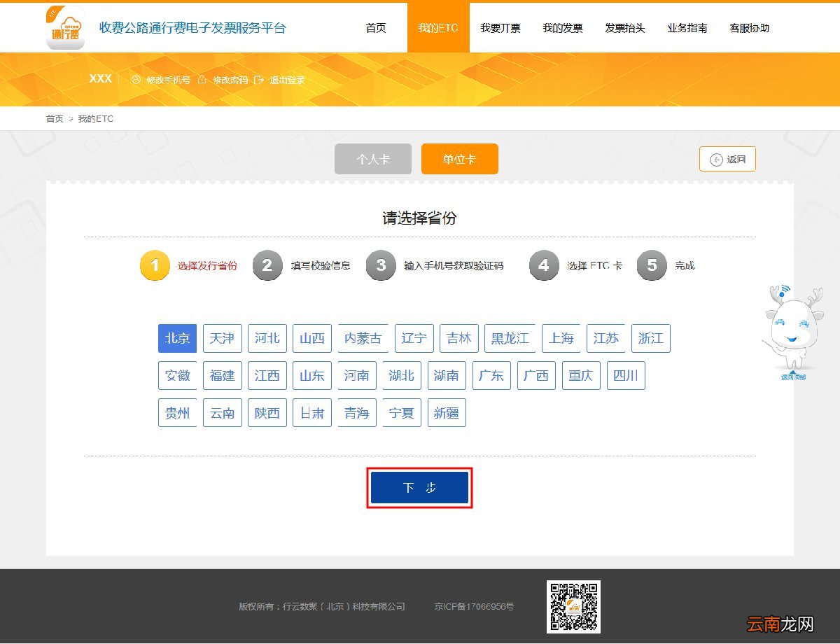Click the username XXX in banner
Screen dimensions: 840x644
tap(100, 79)
